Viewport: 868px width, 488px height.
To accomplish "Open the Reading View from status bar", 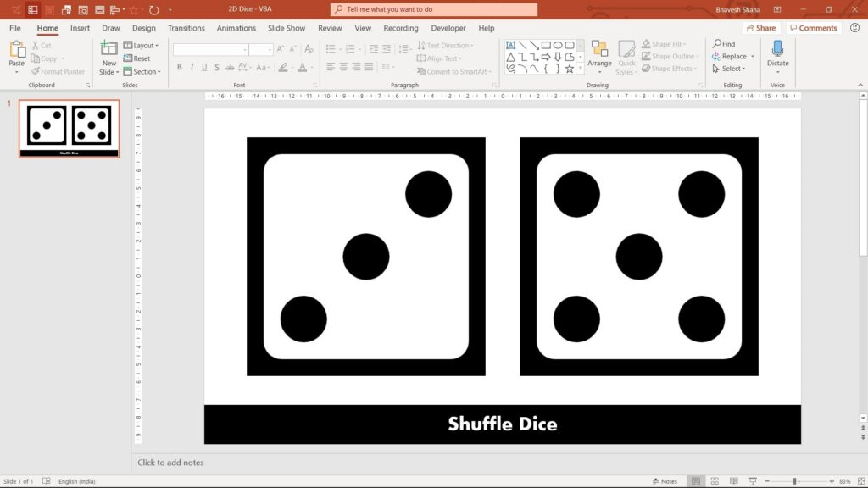I will [x=732, y=480].
